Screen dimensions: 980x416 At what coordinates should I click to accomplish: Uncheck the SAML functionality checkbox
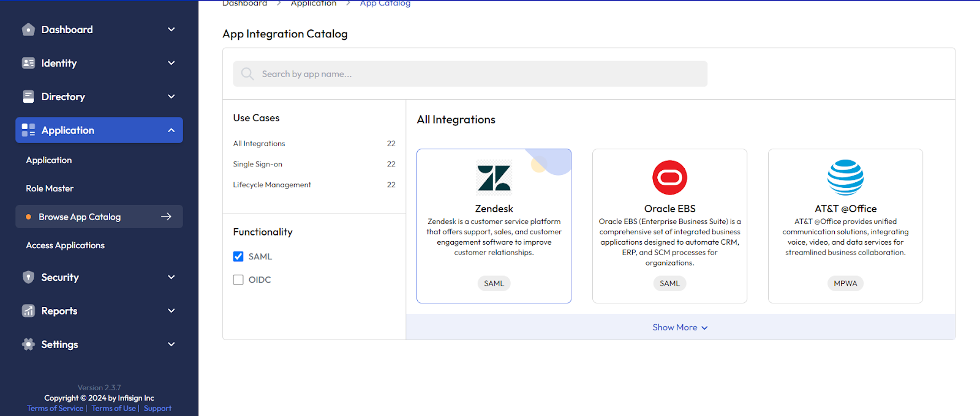coord(238,256)
